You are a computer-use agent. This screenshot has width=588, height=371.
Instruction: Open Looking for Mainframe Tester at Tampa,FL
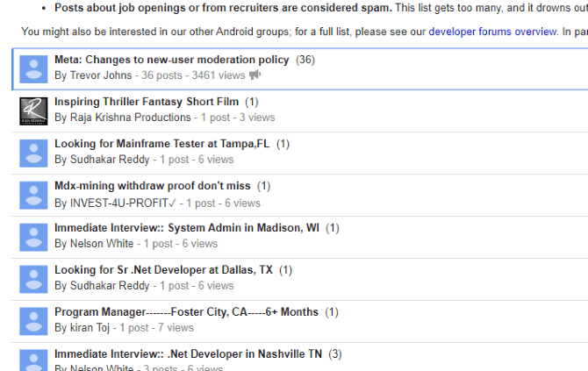161,144
